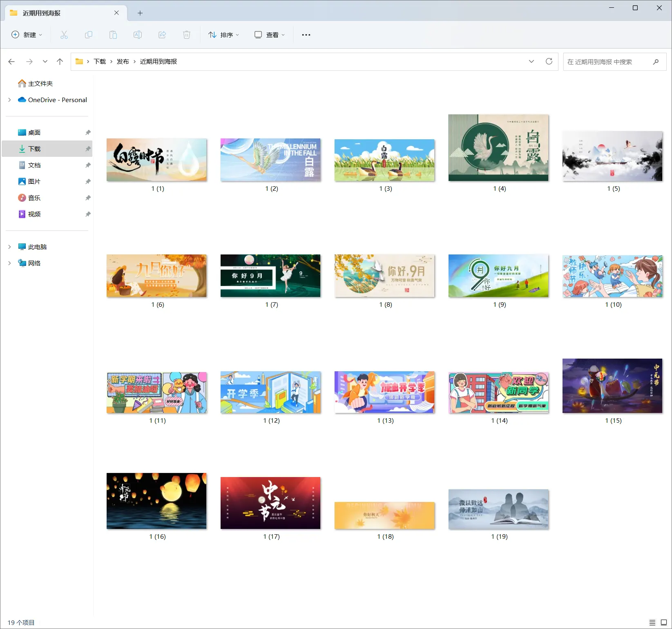Click chevron after 下载 in breadcrumb
This screenshot has height=629, width=672.
[111, 62]
